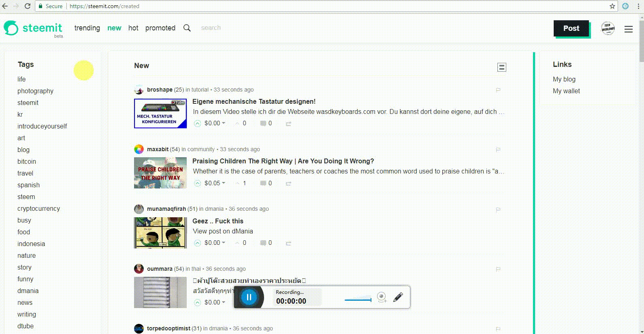Screen dimensions: 644x334
Task: Resteem the munamaqfirah post
Action: [288, 243]
